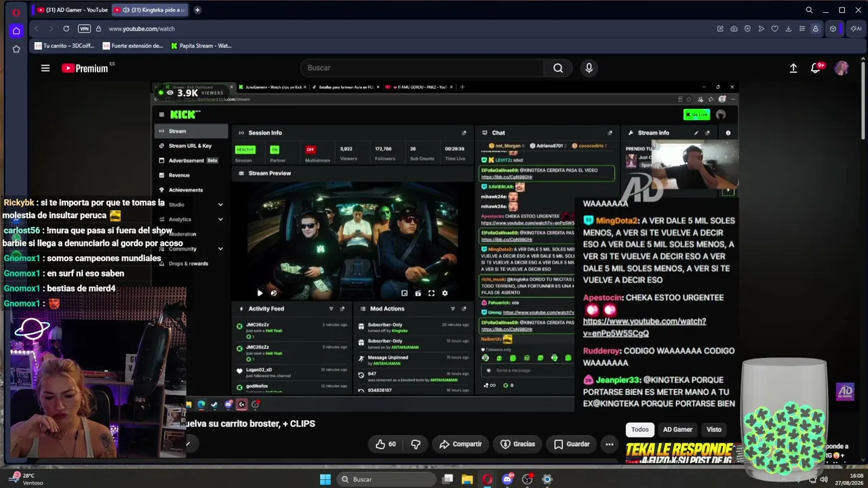This screenshot has width=868, height=488.
Task: Start a voice search with microphone
Action: pyautogui.click(x=589, y=68)
